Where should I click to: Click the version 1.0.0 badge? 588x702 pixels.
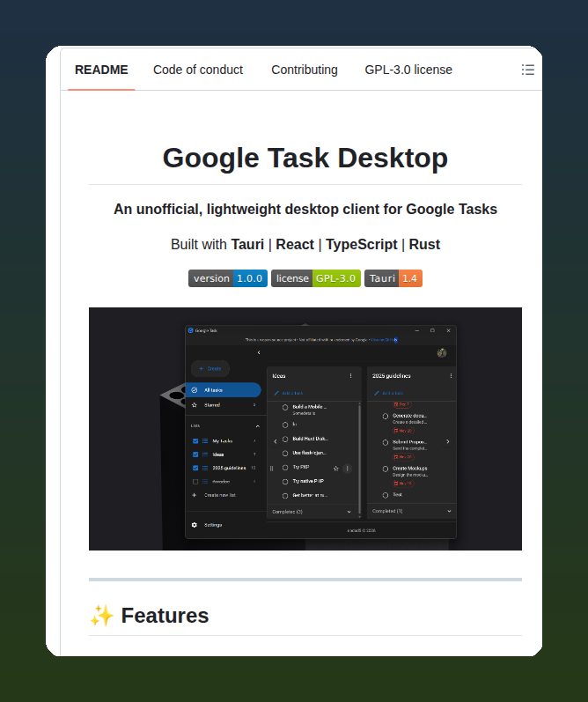pos(228,278)
